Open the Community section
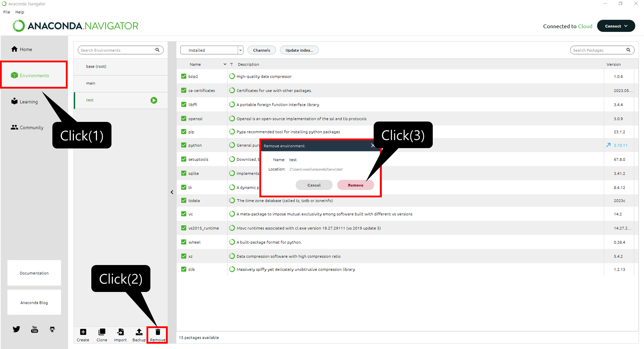The height and width of the screenshot is (349, 644). 27,128
